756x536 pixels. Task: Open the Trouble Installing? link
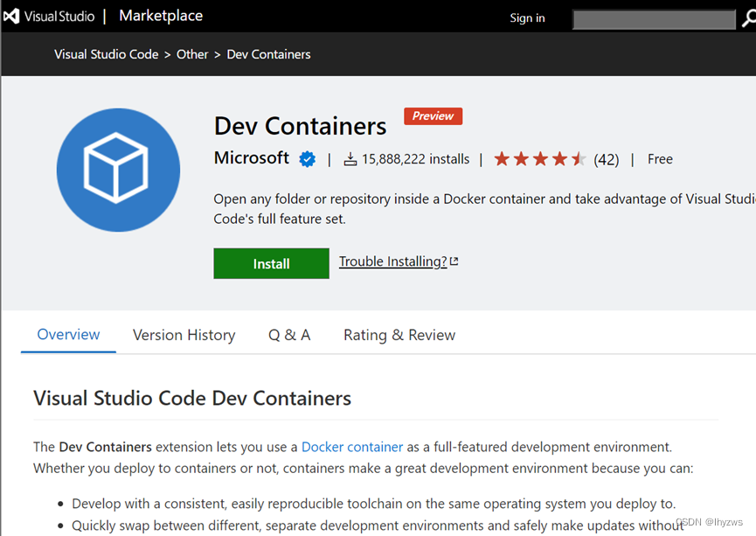click(393, 261)
